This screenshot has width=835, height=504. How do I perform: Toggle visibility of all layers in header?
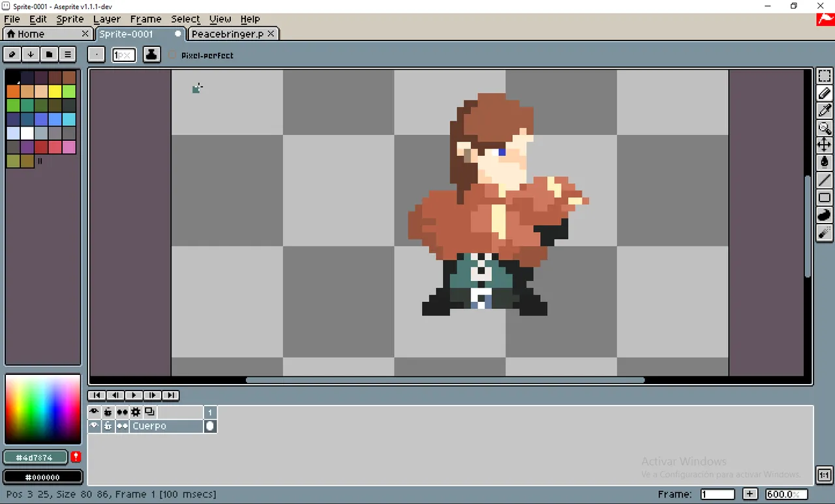[94, 412]
